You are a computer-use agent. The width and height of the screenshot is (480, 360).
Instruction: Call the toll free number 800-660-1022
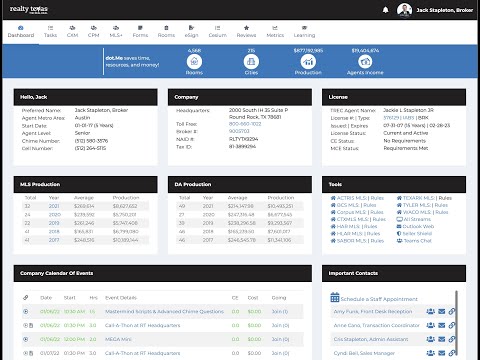245,124
